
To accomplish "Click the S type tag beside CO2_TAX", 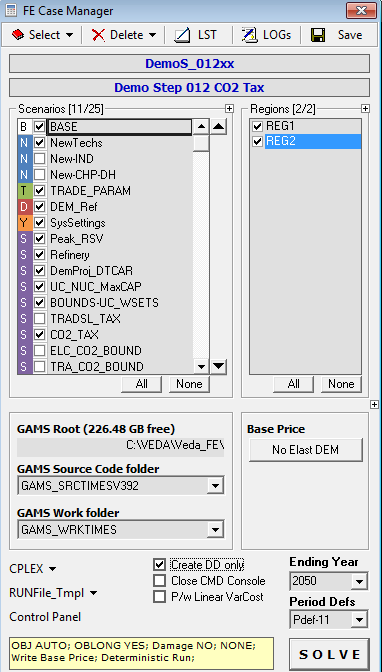I will click(24, 335).
